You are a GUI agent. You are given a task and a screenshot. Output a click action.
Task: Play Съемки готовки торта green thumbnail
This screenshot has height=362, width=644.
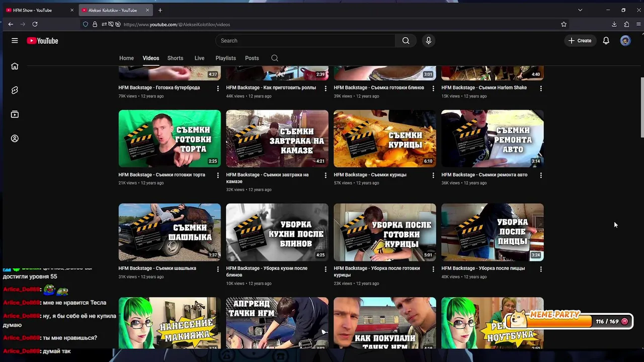(170, 138)
